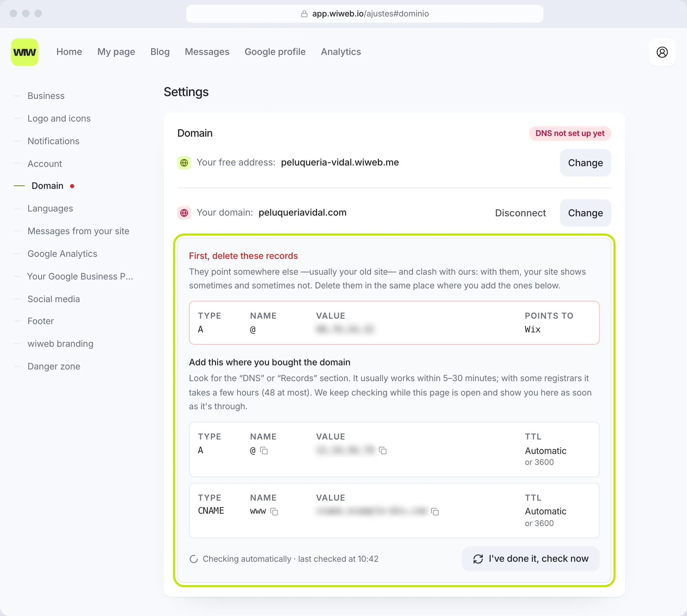Screen dimensions: 687x616
Task: Select Account in the sidebar
Action: (x=45, y=164)
